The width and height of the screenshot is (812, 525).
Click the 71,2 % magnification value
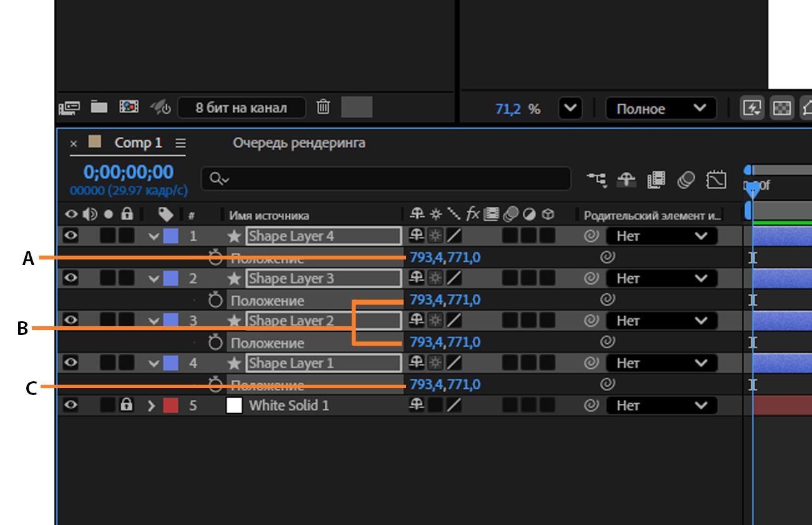click(x=518, y=109)
